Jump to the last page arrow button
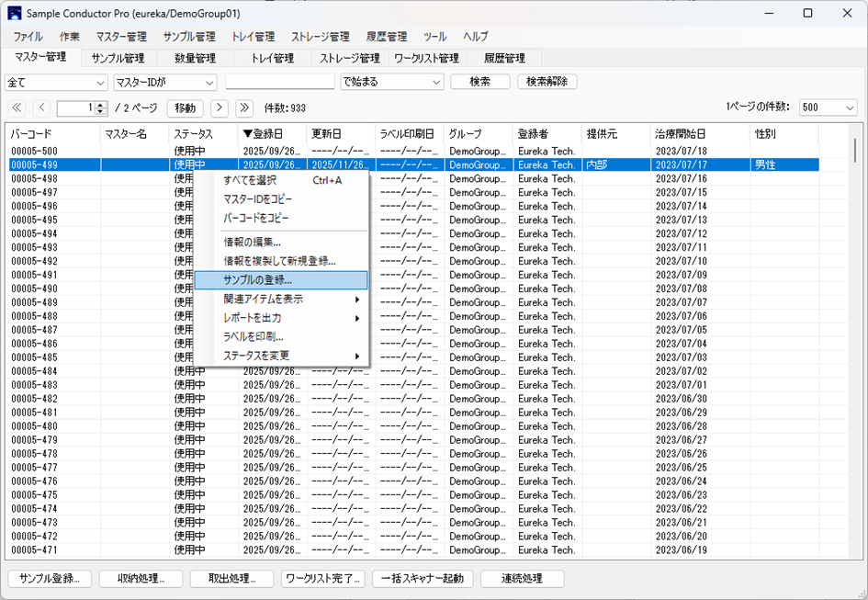The width and height of the screenshot is (868, 600). coord(243,108)
